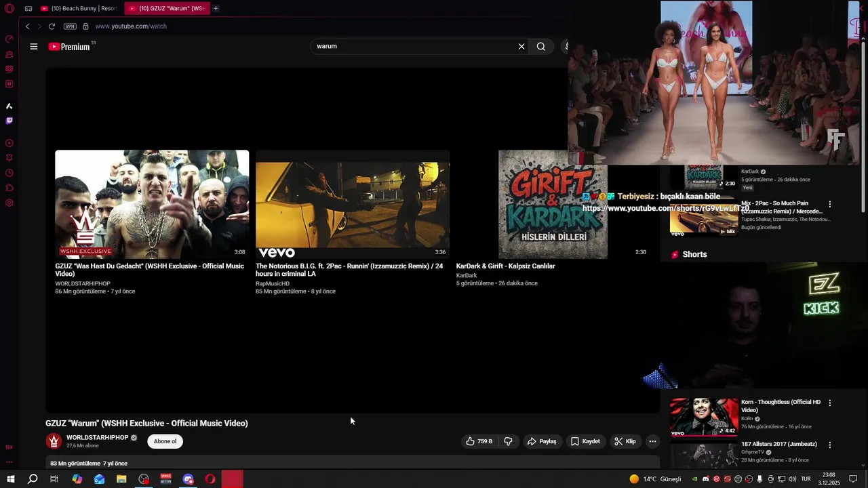Open Task View on taskbar
Screen dimensions: 868x488
pyautogui.click(x=54, y=479)
